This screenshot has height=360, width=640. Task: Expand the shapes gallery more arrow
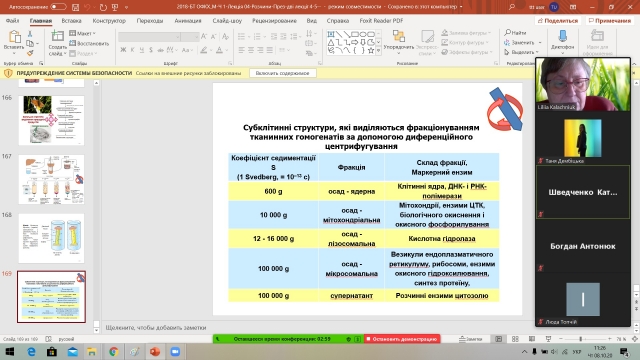click(378, 51)
